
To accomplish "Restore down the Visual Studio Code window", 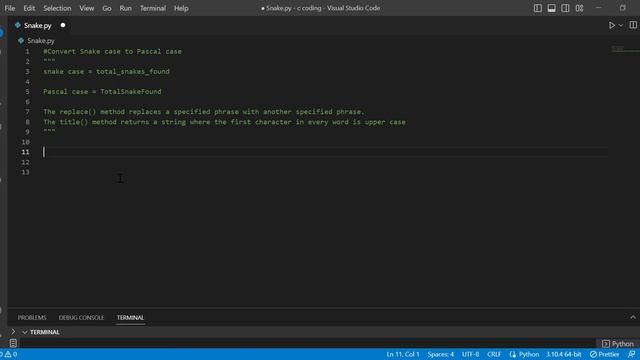I will 622,8.
